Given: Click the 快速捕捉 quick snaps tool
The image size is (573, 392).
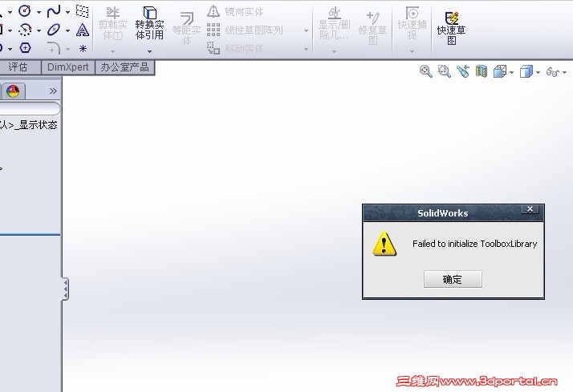Looking at the screenshot, I should [412, 23].
